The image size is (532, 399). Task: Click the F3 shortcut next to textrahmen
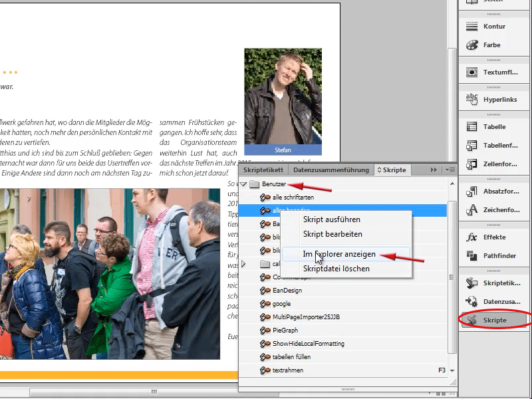pos(442,370)
